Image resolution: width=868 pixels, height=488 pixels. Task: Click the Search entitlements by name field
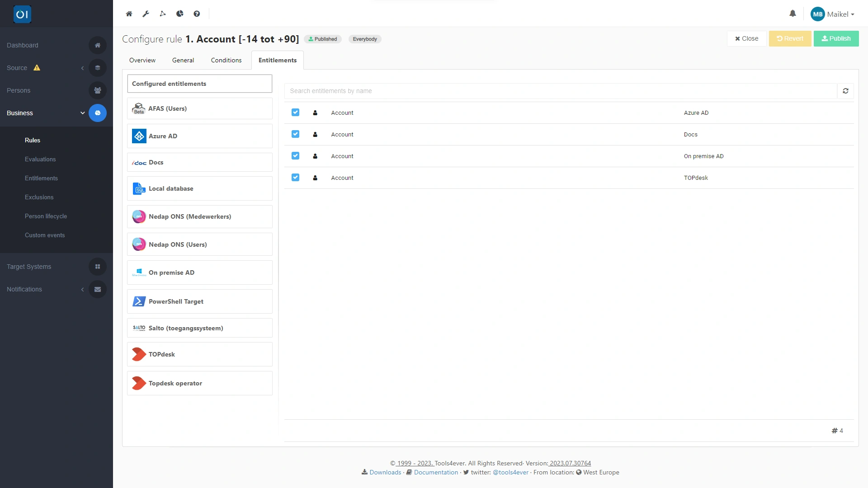click(561, 91)
